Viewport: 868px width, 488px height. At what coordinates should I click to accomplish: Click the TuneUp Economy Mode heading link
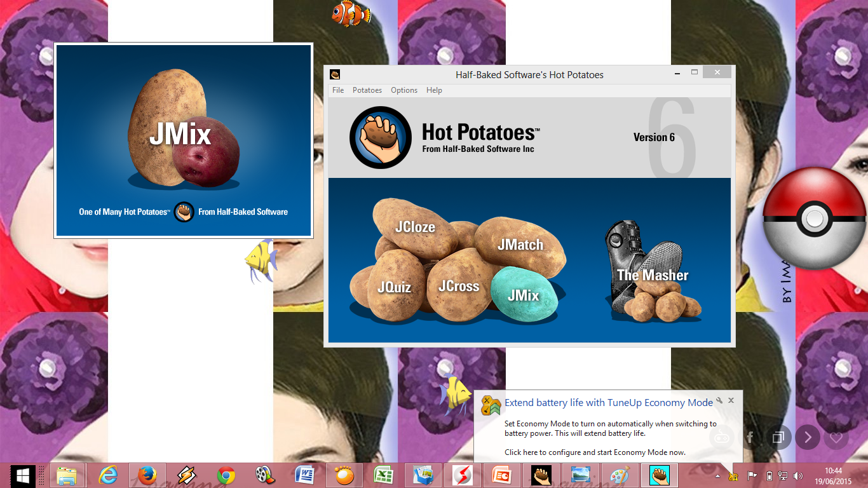[x=609, y=403]
